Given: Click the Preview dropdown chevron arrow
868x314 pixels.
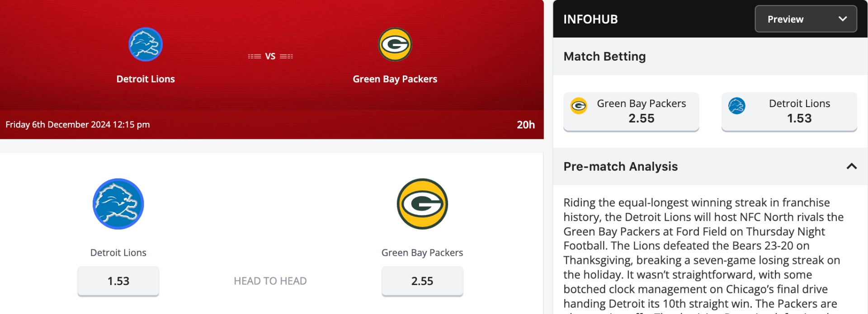Looking at the screenshot, I should 843,19.
